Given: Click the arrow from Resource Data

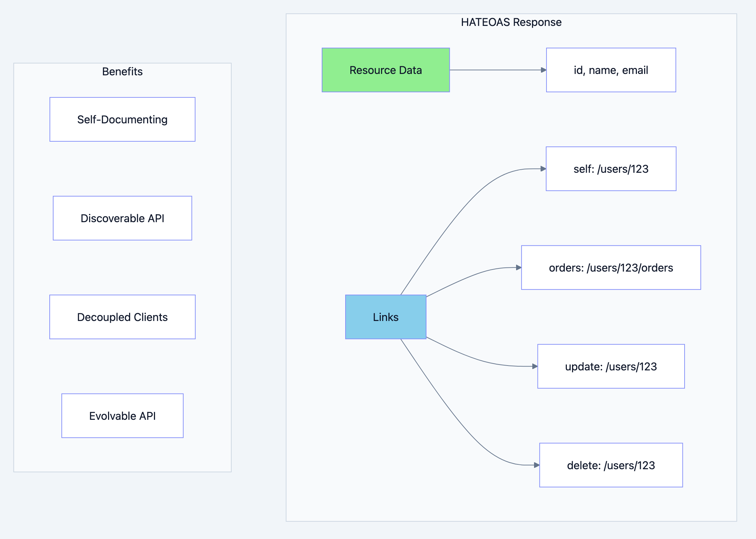Looking at the screenshot, I should (497, 70).
